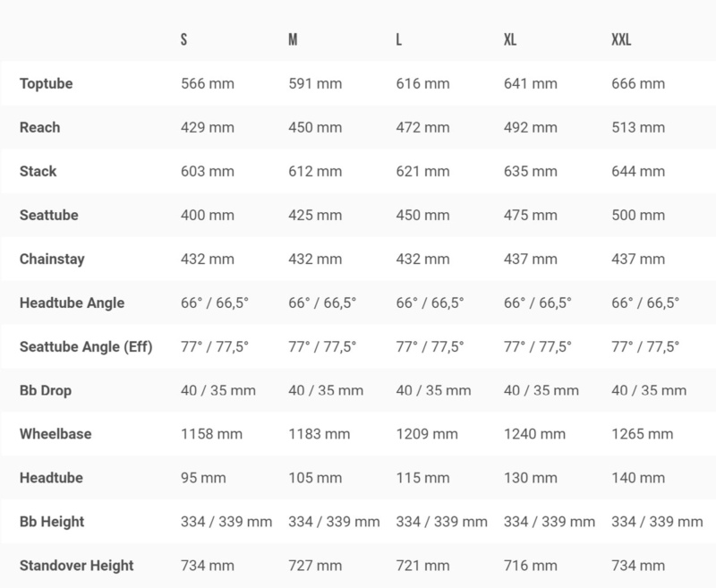Screen dimensions: 716x588
Task: Click the Seattube Angle (Eff) row label
Action: point(86,346)
